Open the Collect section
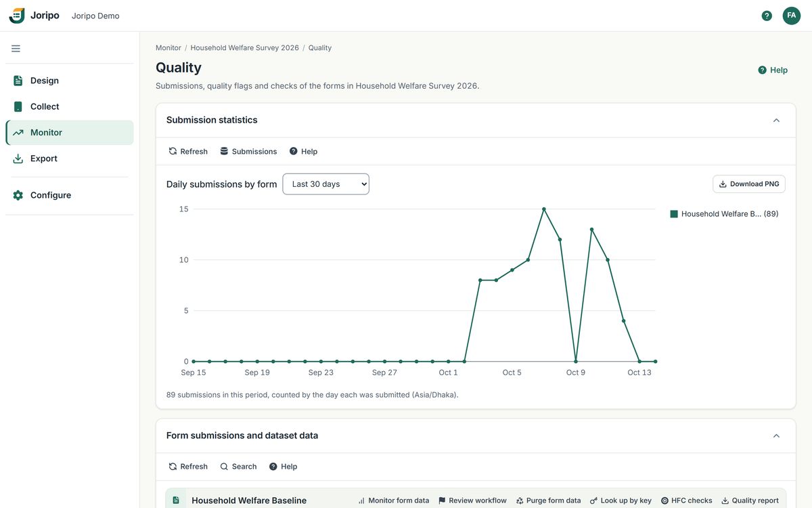Image resolution: width=812 pixels, height=508 pixels. point(70,106)
